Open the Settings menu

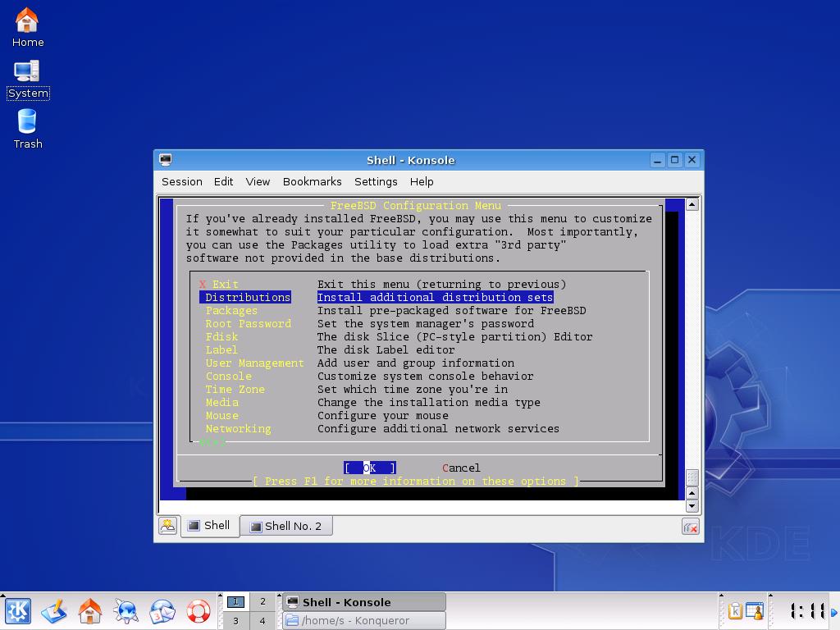376,181
